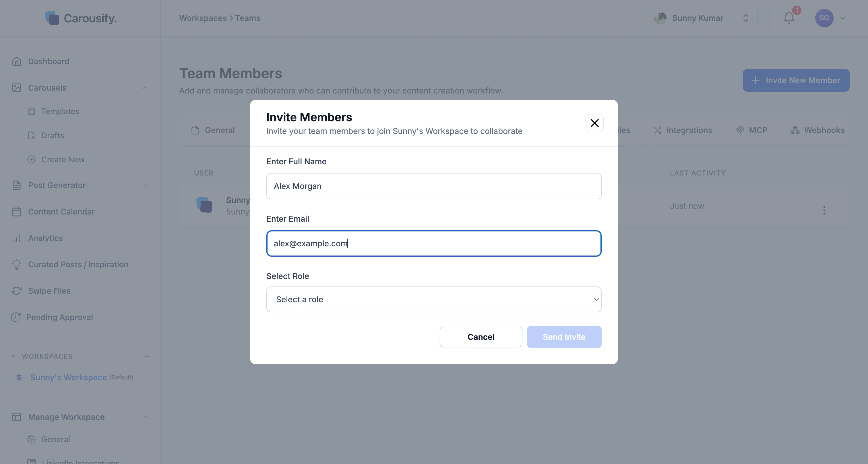Screen dimensions: 868x464
Task: Open Templates in the sidebar
Action: click(60, 111)
